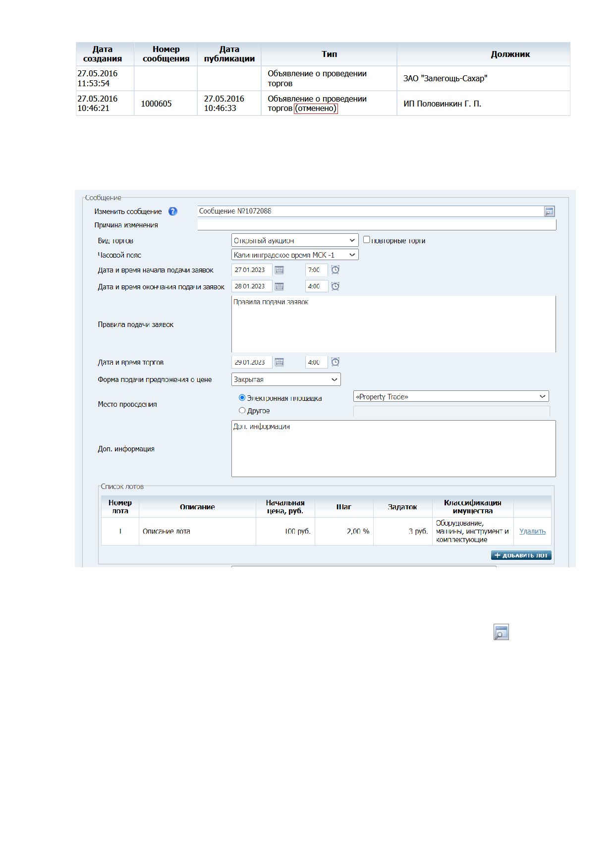The width and height of the screenshot is (614, 868).
Task: Click the Начальная цена, руб. column header
Action: (x=285, y=506)
